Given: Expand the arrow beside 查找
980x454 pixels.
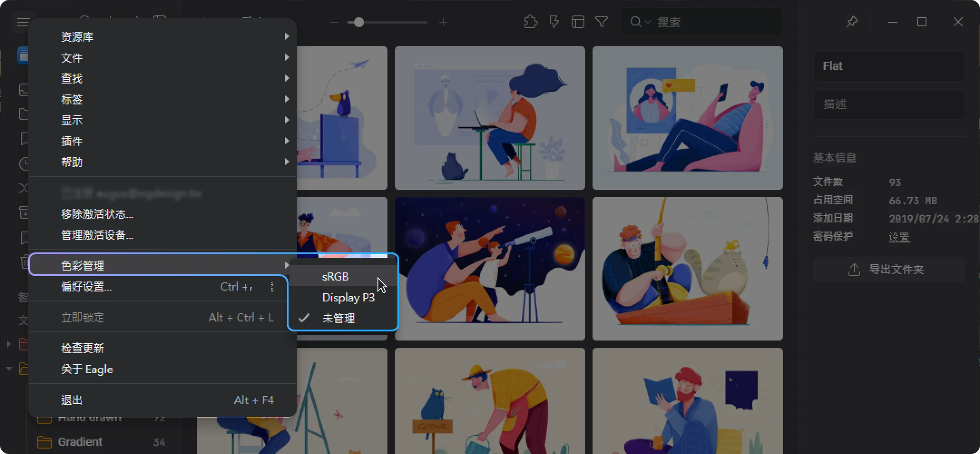Looking at the screenshot, I should [x=287, y=78].
